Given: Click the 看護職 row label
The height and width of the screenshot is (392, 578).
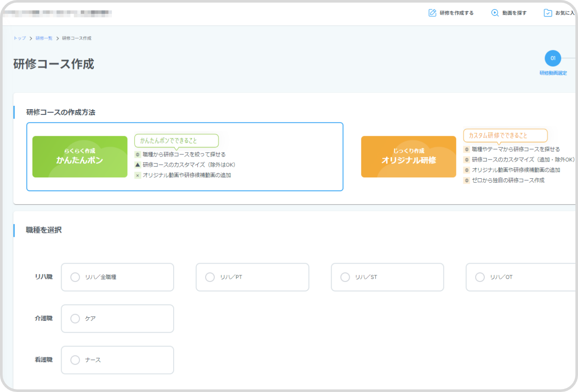Looking at the screenshot, I should pos(44,359).
